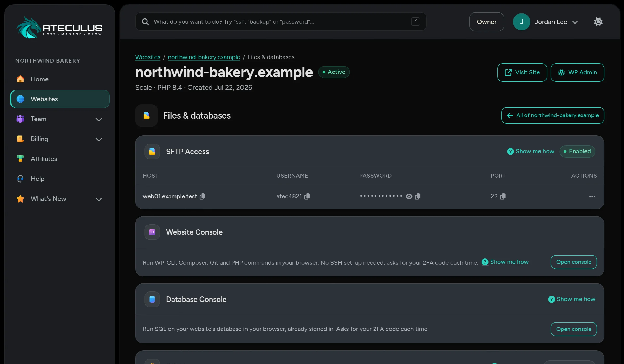624x364 pixels.
Task: Click the search magnifier icon
Action: (145, 22)
